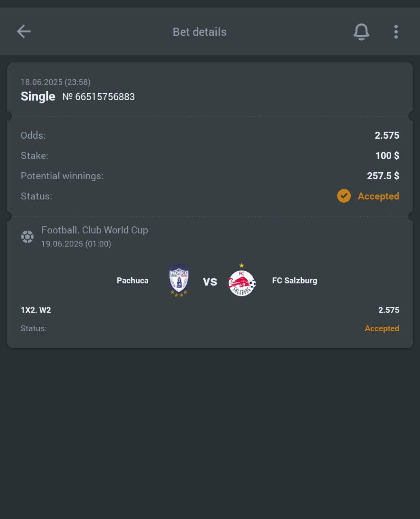Viewport: 420px width, 519px height.
Task: Click the Single bet type heading
Action: (x=38, y=97)
